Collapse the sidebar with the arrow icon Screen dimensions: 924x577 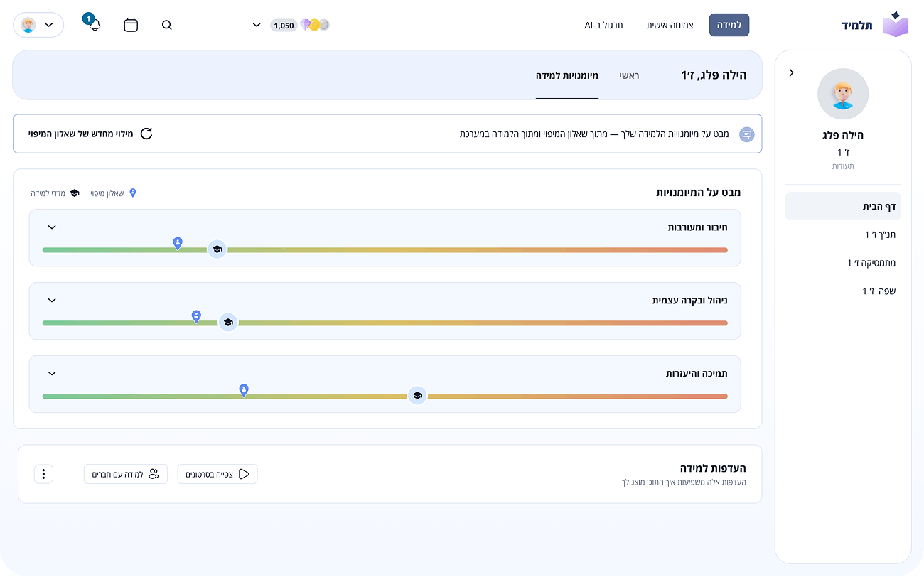tap(791, 72)
